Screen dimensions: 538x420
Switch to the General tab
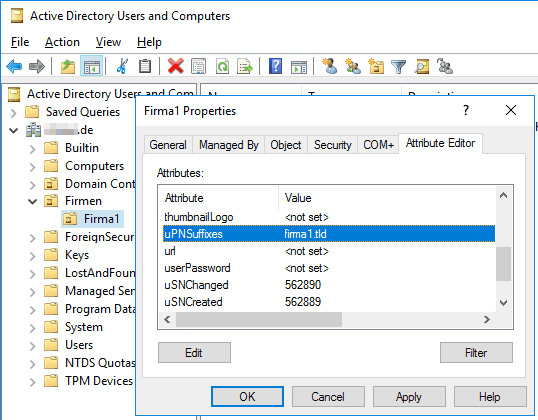(x=168, y=144)
